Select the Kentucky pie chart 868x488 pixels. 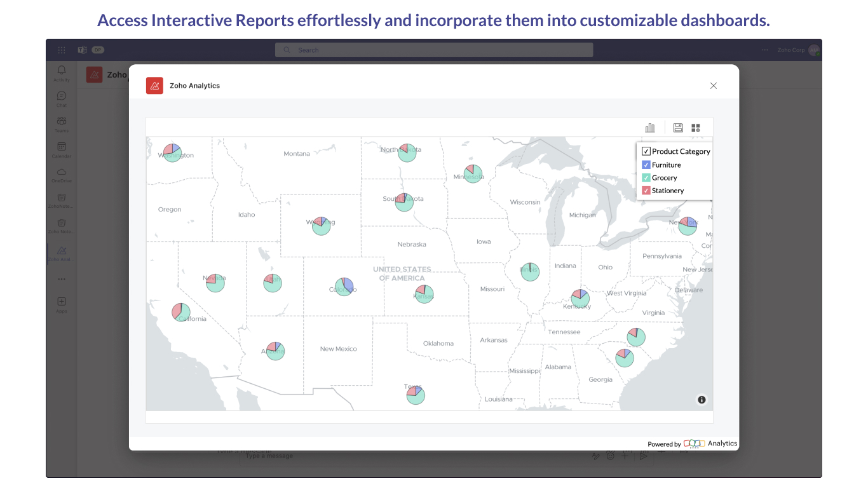click(x=580, y=298)
